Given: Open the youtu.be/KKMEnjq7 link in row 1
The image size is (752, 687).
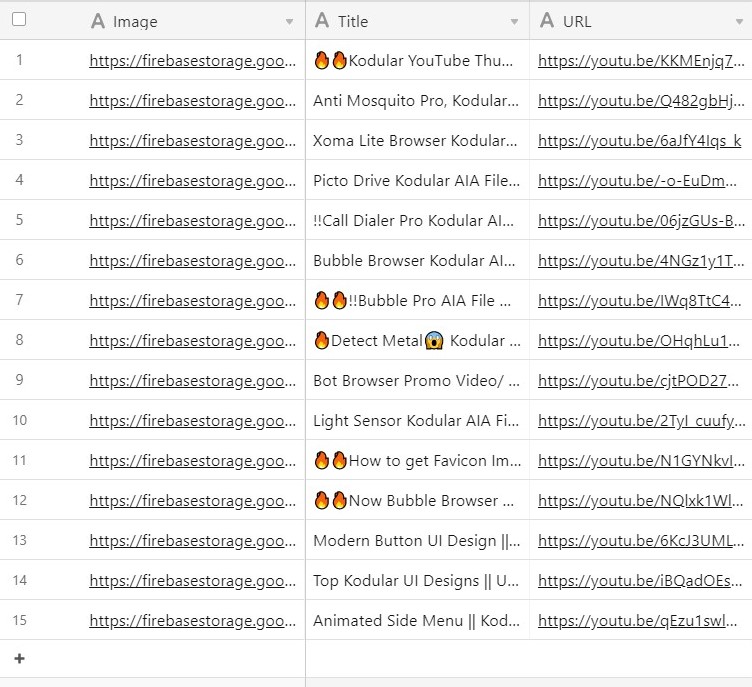Looking at the screenshot, I should pyautogui.click(x=641, y=61).
